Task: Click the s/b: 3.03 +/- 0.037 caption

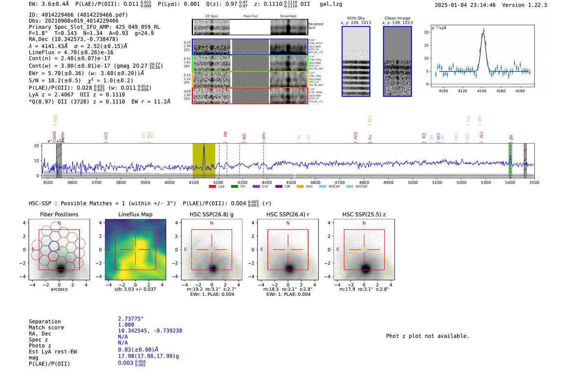Action: pyautogui.click(x=135, y=289)
